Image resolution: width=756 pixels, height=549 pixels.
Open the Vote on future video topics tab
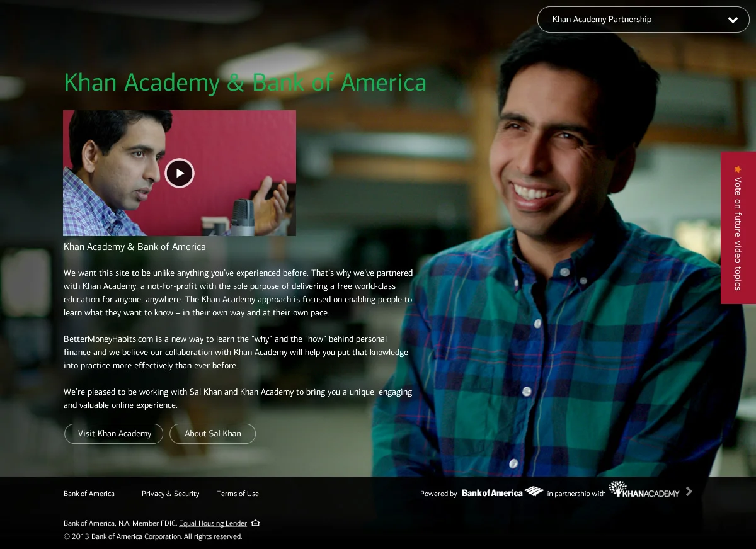(738, 228)
